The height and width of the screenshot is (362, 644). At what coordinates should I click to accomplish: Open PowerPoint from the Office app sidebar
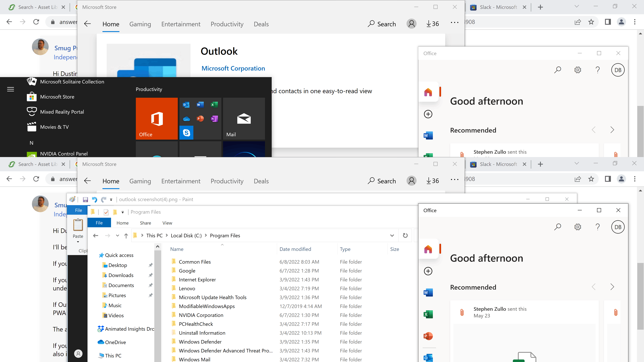tap(428, 336)
